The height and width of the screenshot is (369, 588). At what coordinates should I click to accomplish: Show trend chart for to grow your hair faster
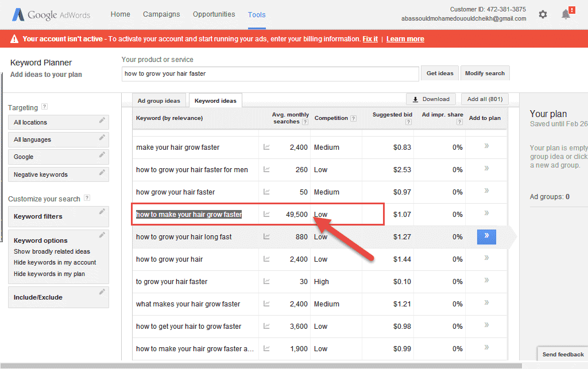[x=266, y=281]
